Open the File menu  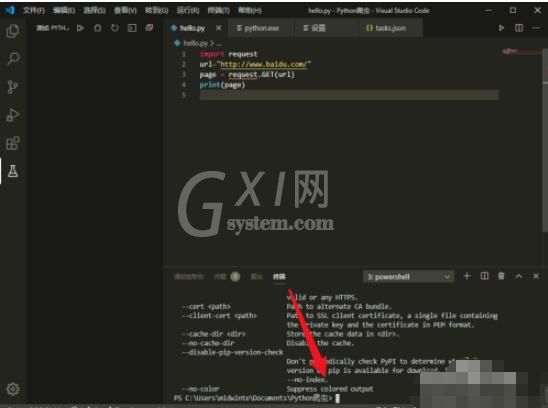pos(34,10)
